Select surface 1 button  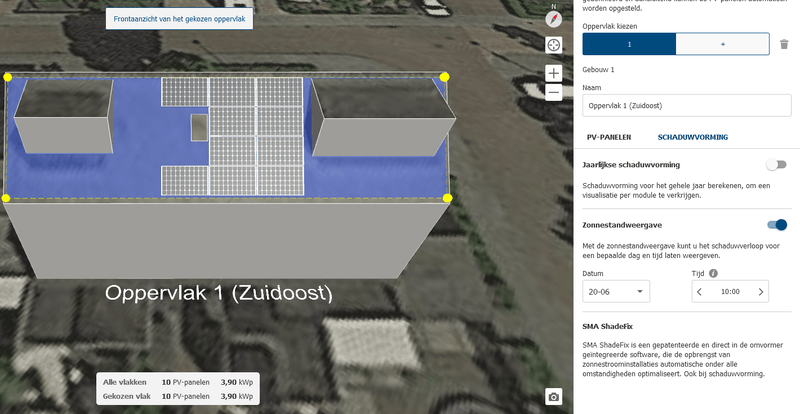click(x=629, y=44)
